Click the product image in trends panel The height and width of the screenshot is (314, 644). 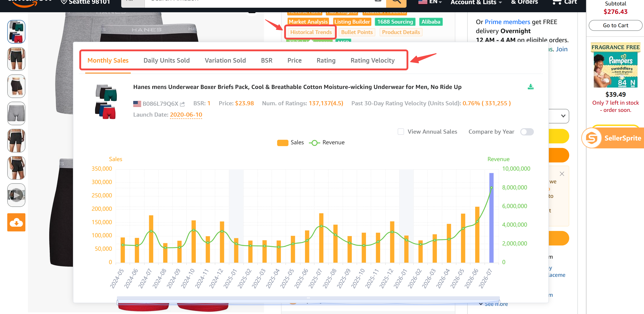click(106, 102)
